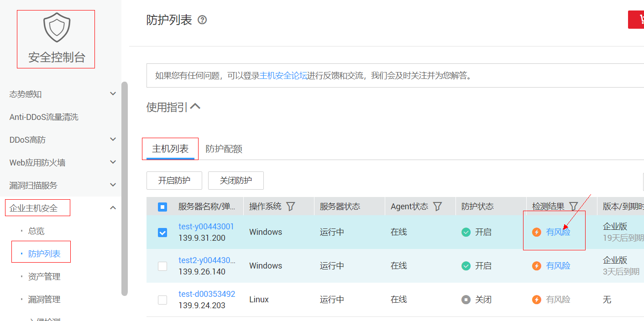Open the Agent状态 column filter icon
Image resolution: width=644 pixels, height=321 pixels.
tap(437, 206)
